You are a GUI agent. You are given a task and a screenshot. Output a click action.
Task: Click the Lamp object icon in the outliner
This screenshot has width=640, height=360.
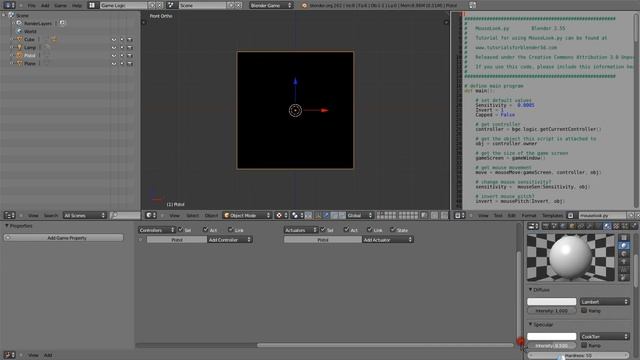(x=20, y=47)
